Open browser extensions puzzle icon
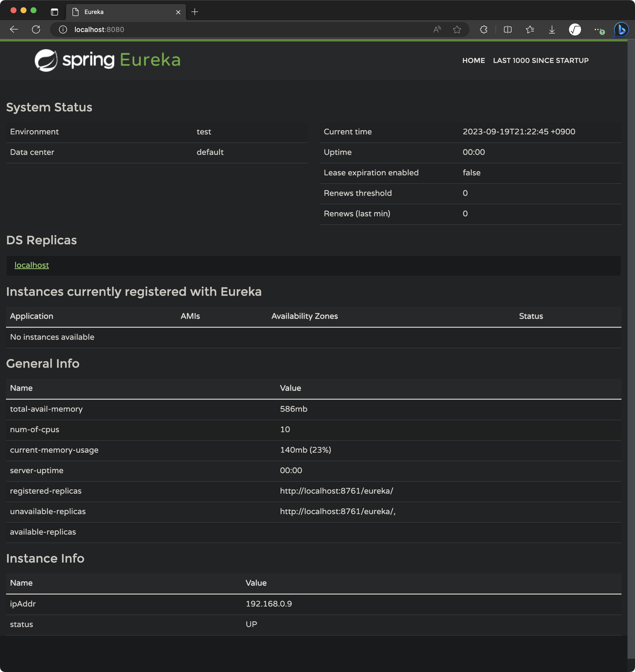635x672 pixels. pos(484,29)
